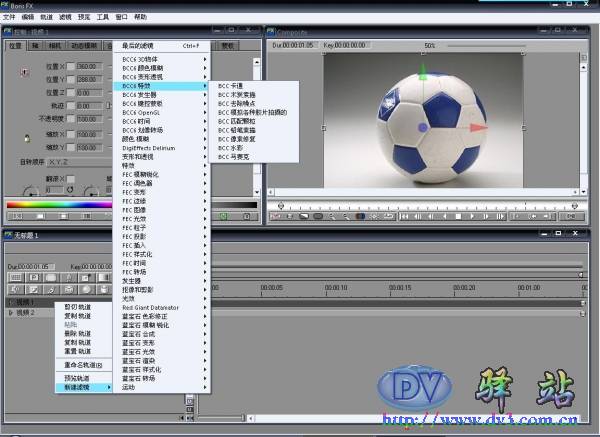Click the rounded rectangle icon in Composite toolbar

(x=318, y=217)
